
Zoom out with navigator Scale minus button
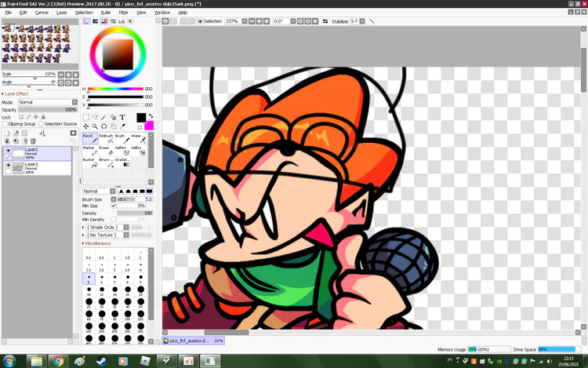[x=61, y=75]
